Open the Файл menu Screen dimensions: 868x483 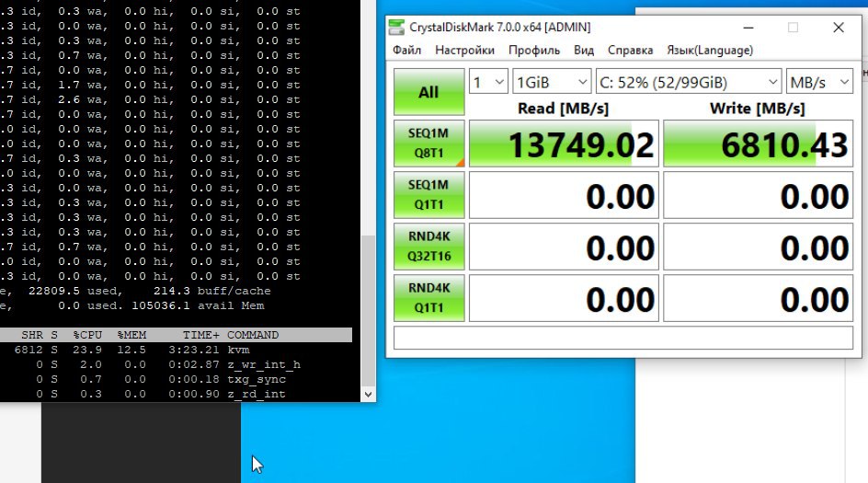pos(406,51)
